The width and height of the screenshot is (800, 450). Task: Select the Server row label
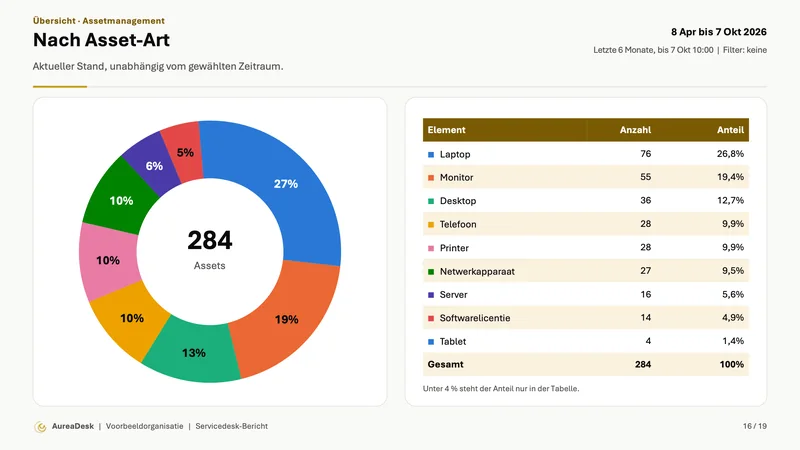454,295
